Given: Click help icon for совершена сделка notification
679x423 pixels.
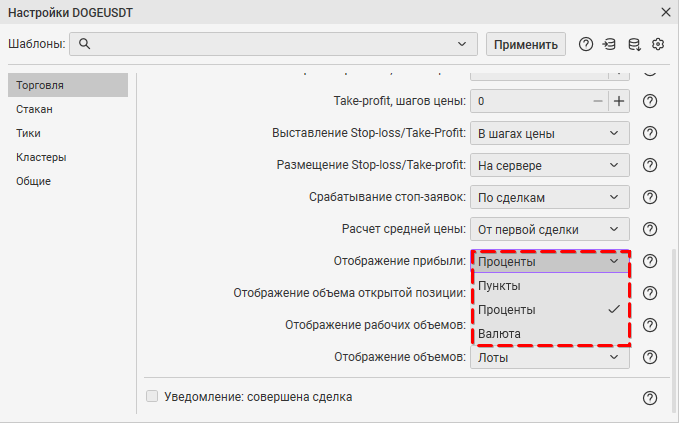Looking at the screenshot, I should [650, 398].
